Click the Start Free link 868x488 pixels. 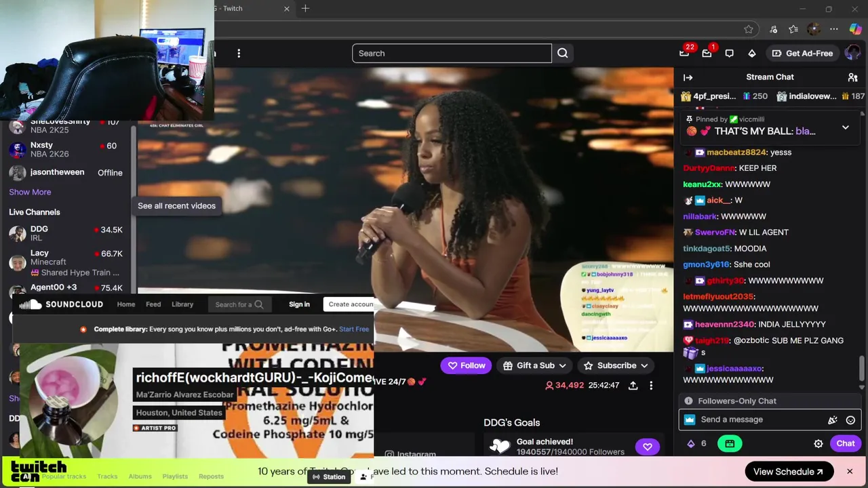[354, 329]
